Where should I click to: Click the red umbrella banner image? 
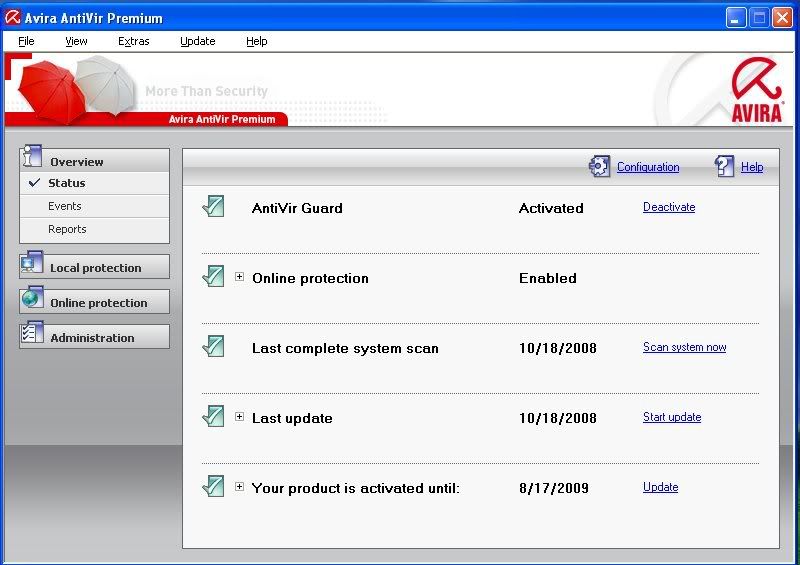[x=51, y=91]
